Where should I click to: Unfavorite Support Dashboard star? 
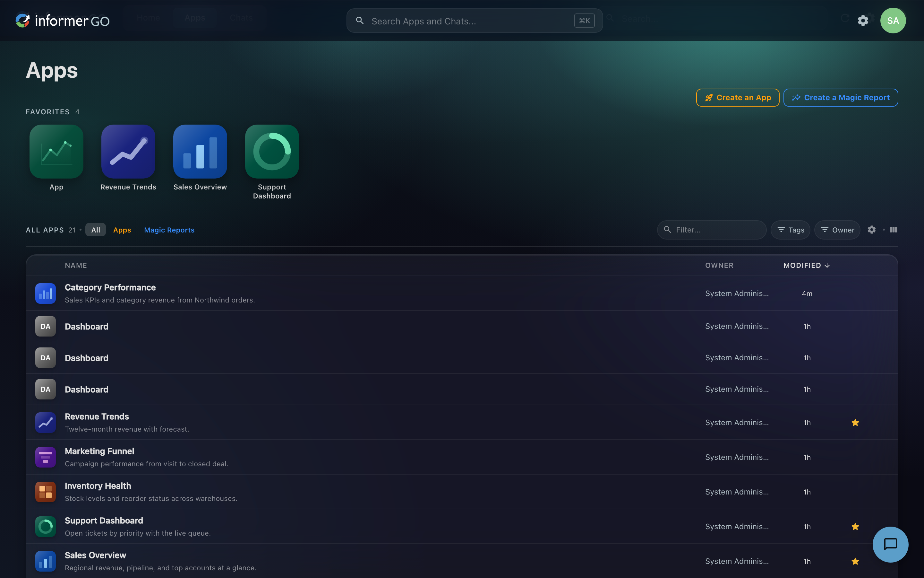(855, 527)
